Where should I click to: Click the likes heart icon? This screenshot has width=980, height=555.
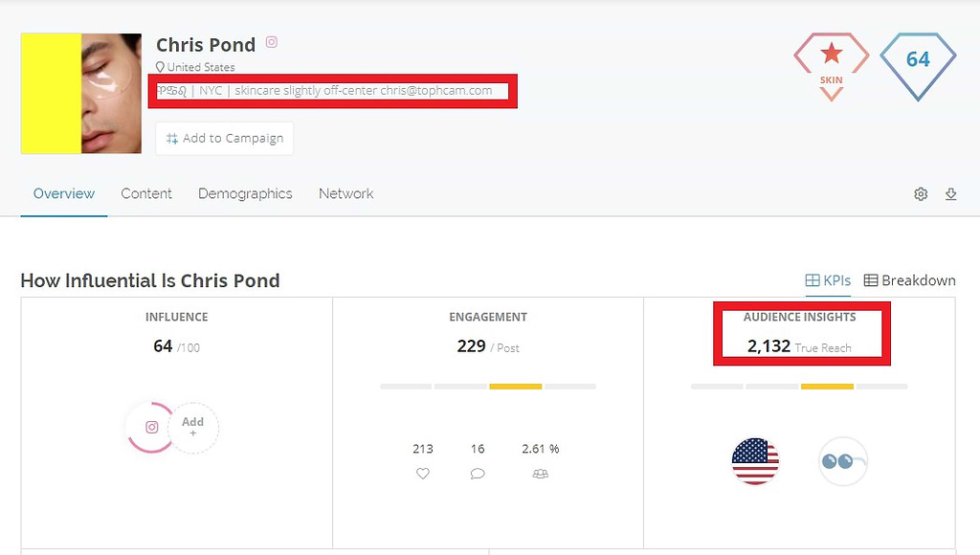(x=423, y=474)
